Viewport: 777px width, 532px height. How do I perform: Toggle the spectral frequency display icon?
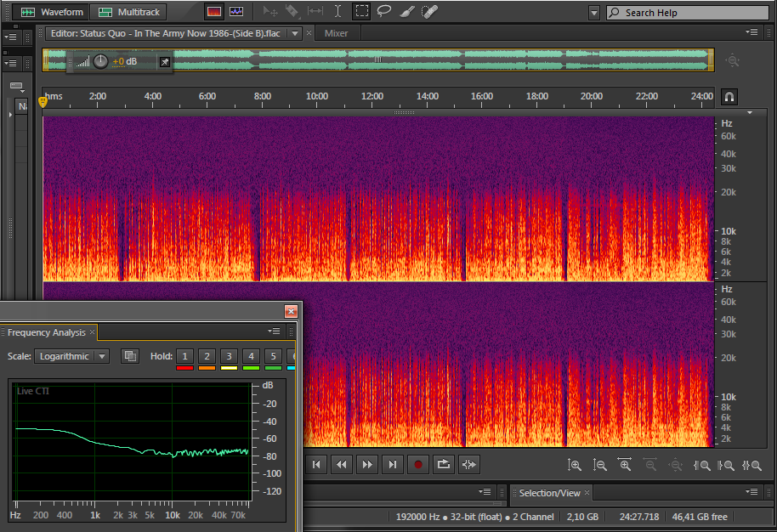click(213, 11)
